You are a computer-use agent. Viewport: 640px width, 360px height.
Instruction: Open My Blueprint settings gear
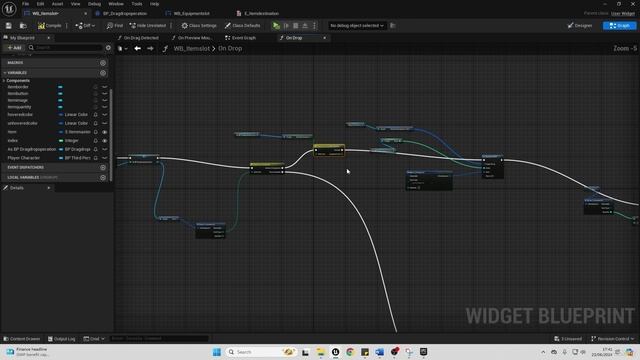coord(108,48)
